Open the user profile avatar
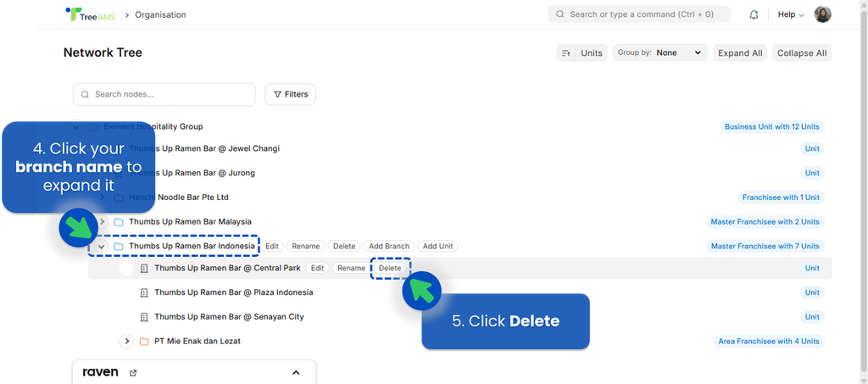Viewport: 868px width, 384px height. [822, 14]
